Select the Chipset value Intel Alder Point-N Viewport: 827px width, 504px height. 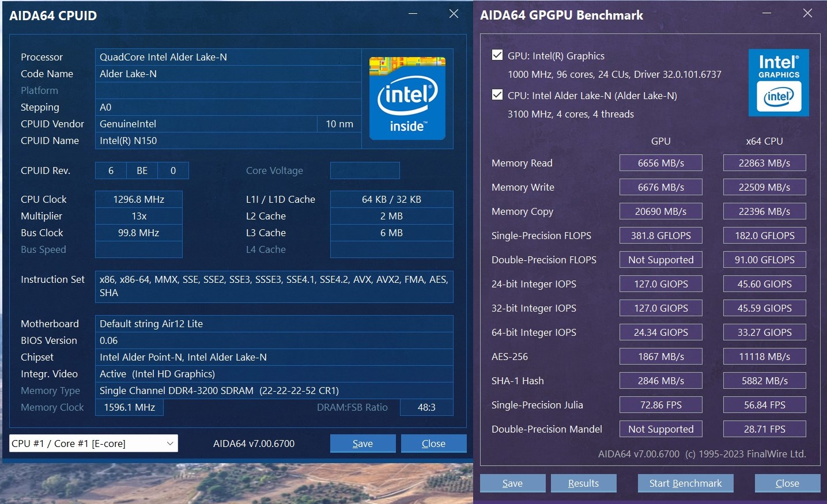point(274,357)
